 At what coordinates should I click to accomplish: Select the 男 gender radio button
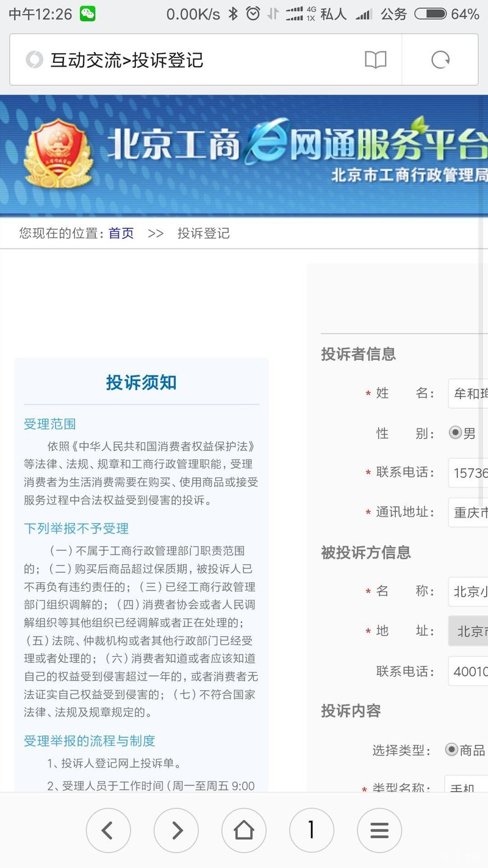pyautogui.click(x=455, y=433)
